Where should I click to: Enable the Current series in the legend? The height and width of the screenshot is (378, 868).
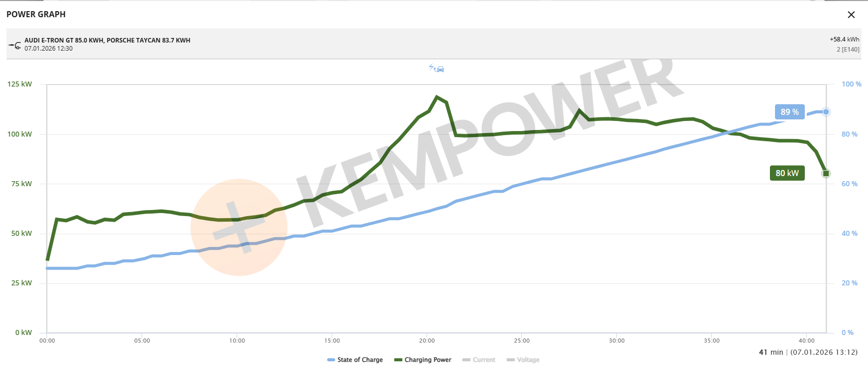click(x=479, y=360)
